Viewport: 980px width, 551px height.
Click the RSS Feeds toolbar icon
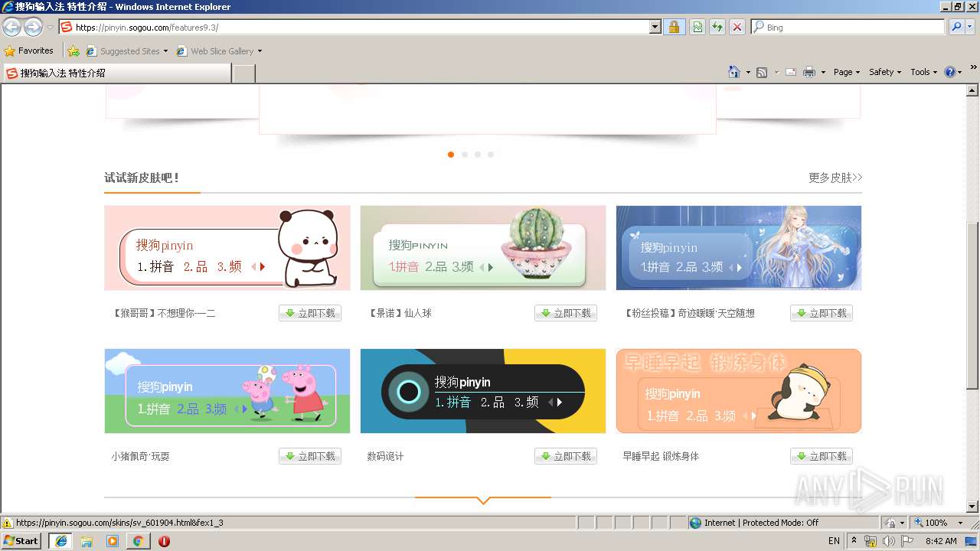click(x=762, y=72)
